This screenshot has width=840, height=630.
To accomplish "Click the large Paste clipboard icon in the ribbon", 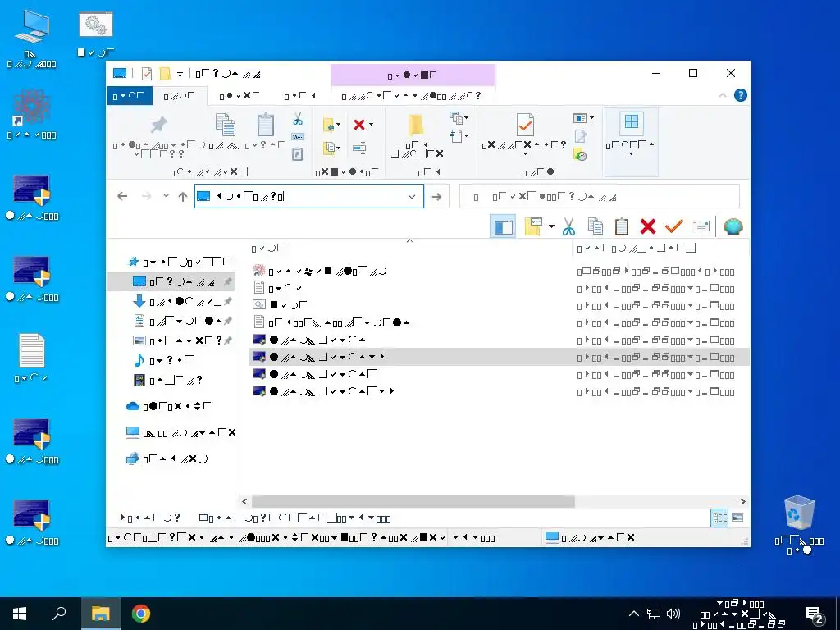I will point(266,125).
